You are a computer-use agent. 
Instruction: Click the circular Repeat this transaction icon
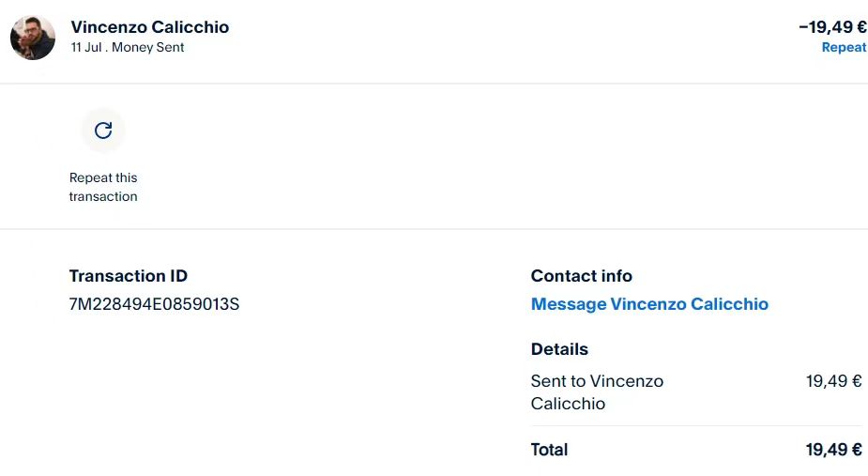[103, 131]
